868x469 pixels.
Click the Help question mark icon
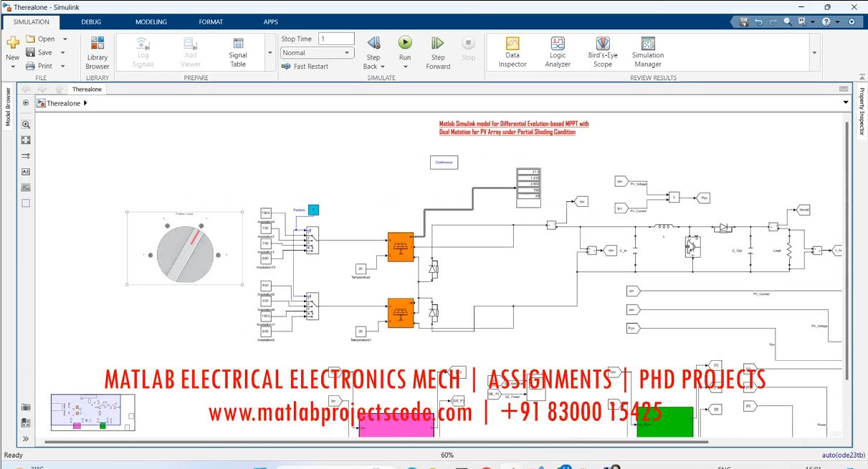point(827,22)
